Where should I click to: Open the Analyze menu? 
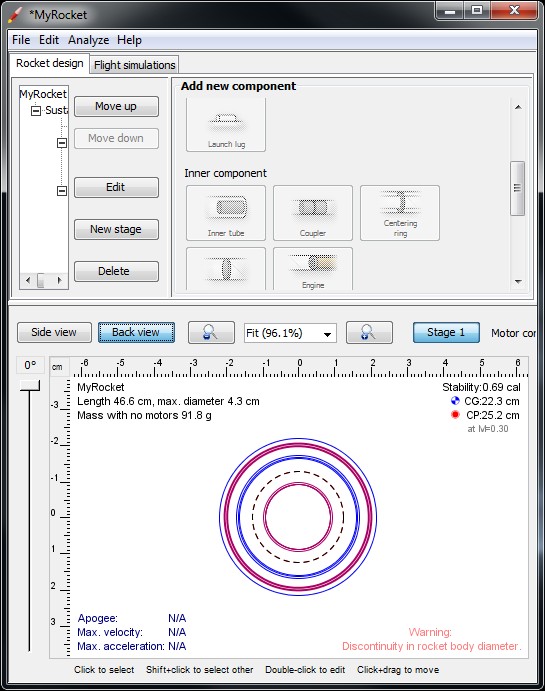(x=89, y=40)
